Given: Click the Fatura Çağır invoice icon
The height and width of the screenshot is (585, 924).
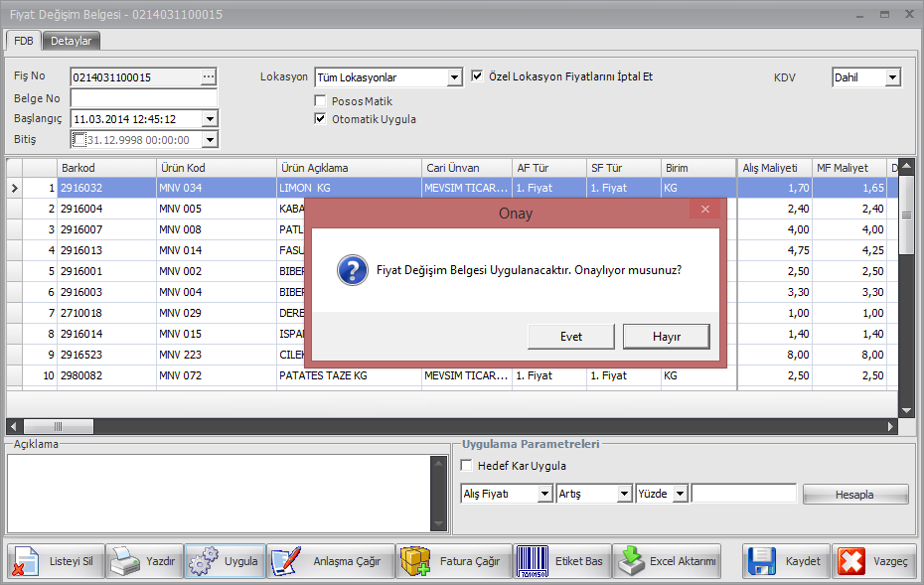Looking at the screenshot, I should [x=414, y=562].
